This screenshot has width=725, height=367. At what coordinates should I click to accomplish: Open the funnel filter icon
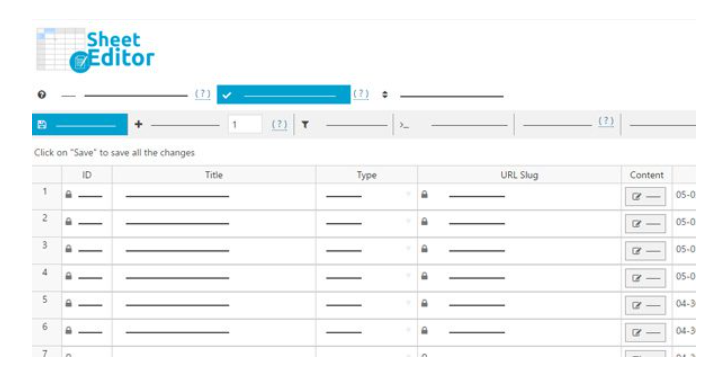point(305,124)
